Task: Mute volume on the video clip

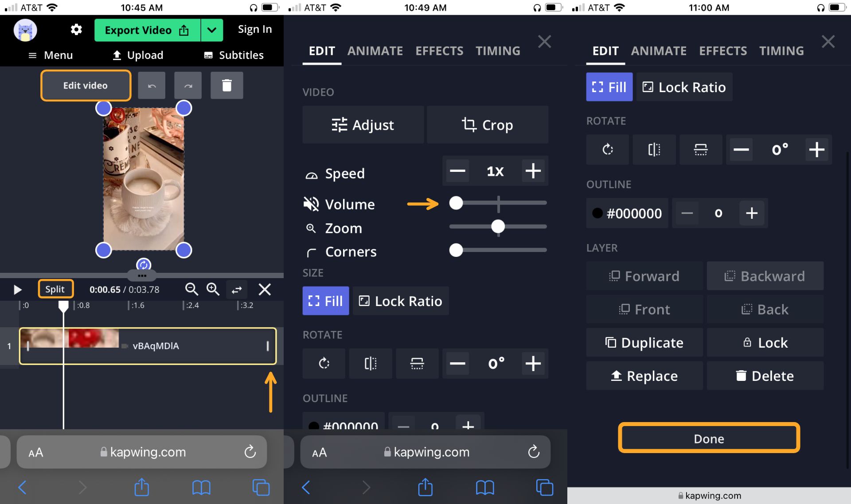Action: click(311, 203)
